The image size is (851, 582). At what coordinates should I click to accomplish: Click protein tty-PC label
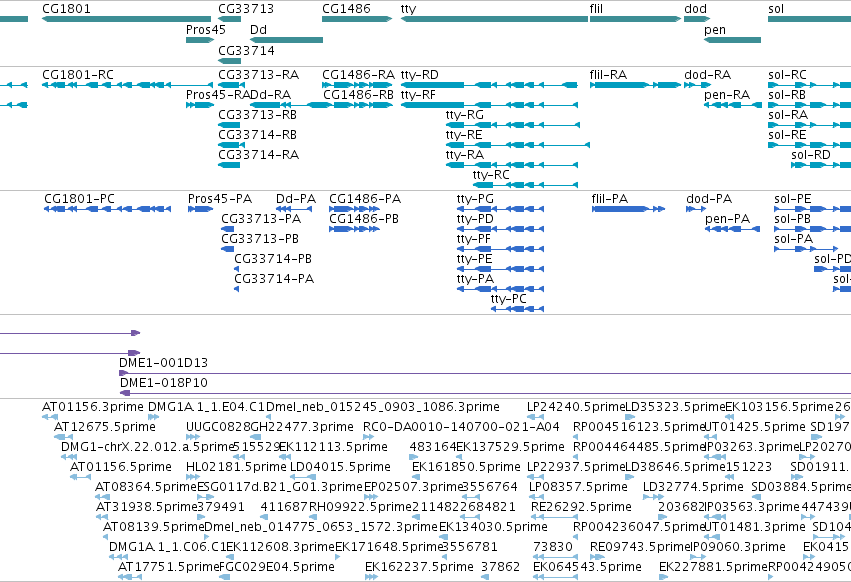click(x=508, y=299)
